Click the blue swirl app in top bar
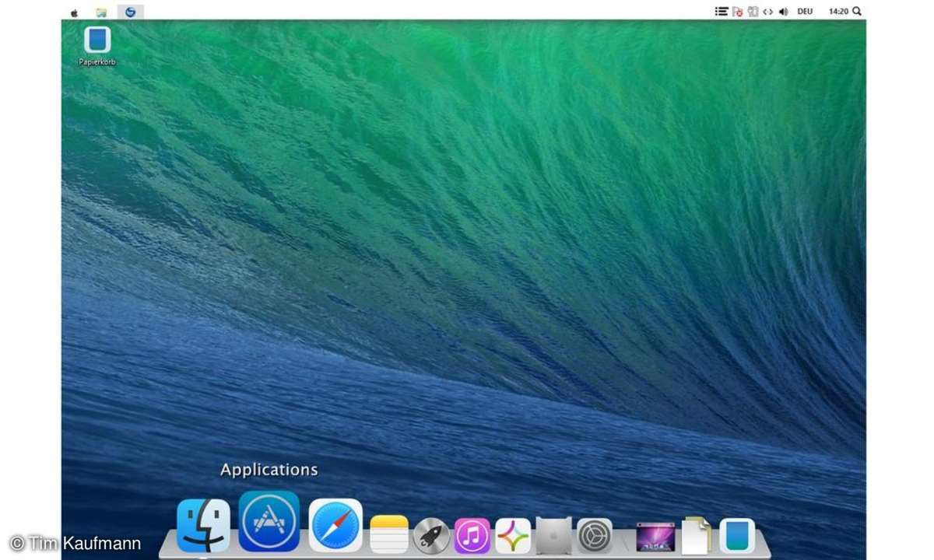 [131, 12]
